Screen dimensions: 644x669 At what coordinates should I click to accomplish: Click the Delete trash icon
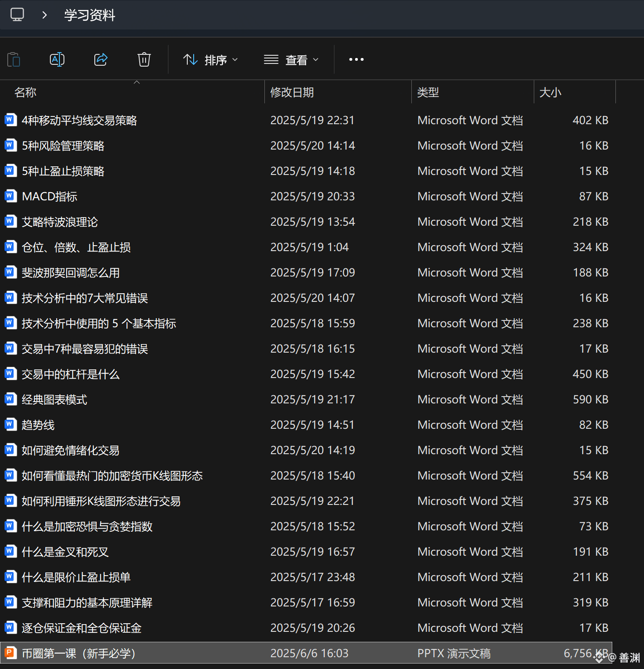point(144,59)
